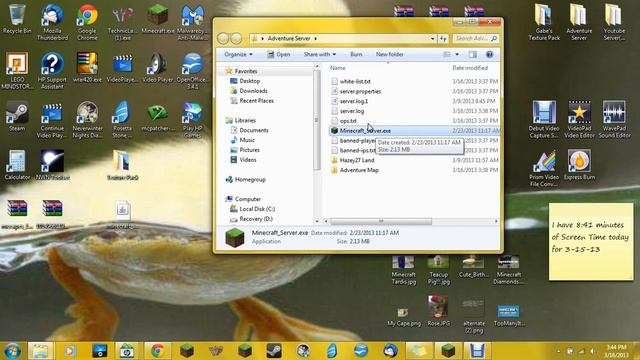Image resolution: width=640 pixels, height=360 pixels.
Task: Click the New folder toolbar button
Action: pyautogui.click(x=389, y=54)
